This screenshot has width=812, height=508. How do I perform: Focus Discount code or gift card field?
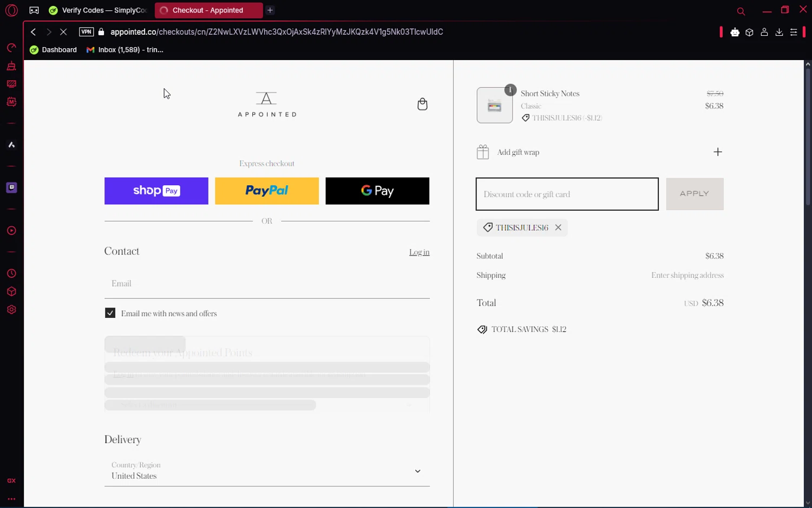567,194
